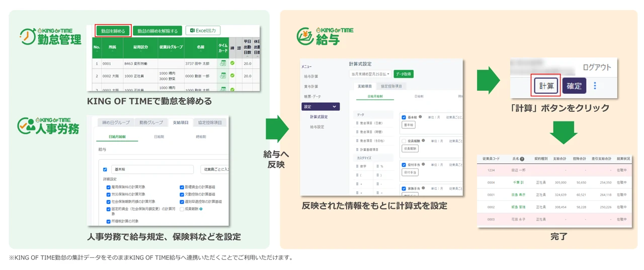Collapse the 設定 menu section
Image resolution: width=644 pixels, height=270 pixels.
tap(320, 106)
